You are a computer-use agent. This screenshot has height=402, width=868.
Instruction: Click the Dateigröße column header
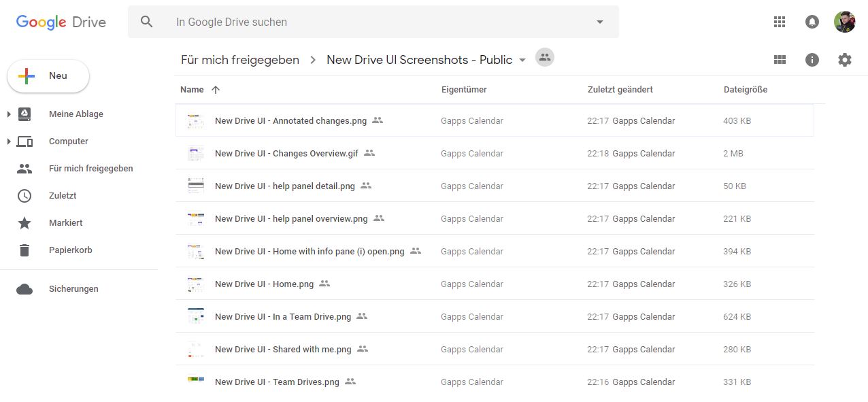pyautogui.click(x=746, y=90)
